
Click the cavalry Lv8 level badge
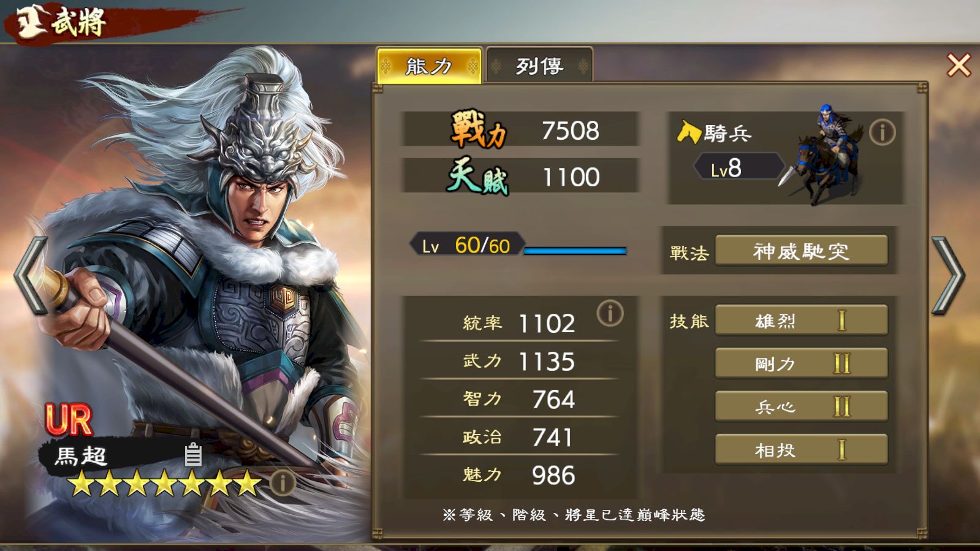739,167
